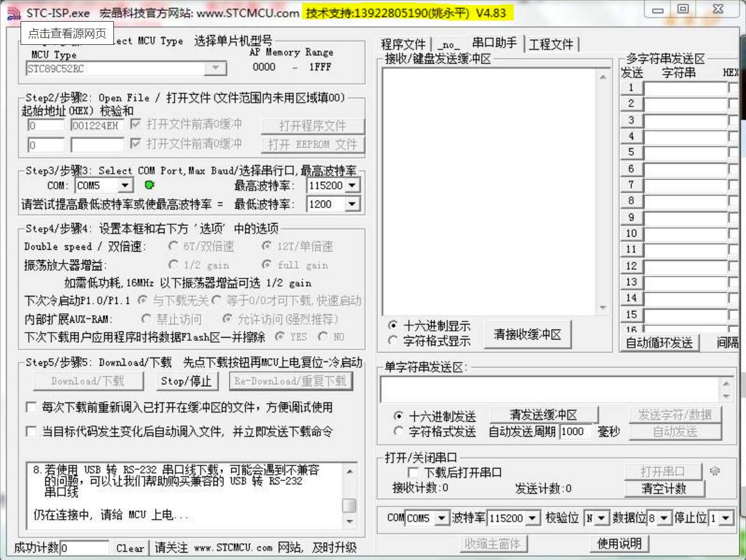Select 十六进制显示 radio button
Image resolution: width=746 pixels, height=560 pixels.
click(x=392, y=325)
